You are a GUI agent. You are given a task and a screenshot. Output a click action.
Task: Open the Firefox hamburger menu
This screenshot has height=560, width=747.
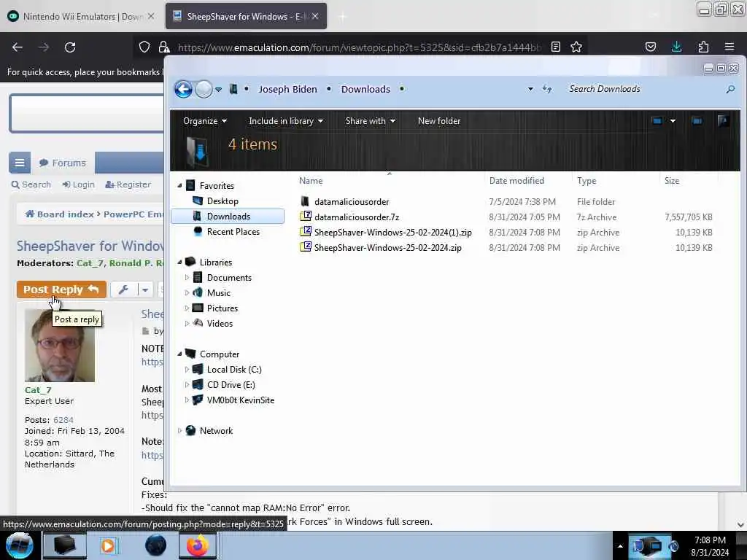point(729,47)
